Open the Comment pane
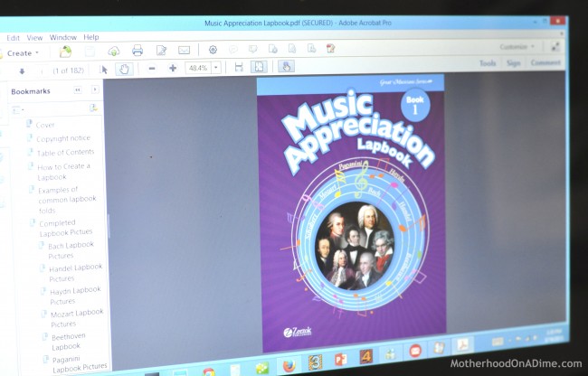588x376 pixels. pyautogui.click(x=545, y=63)
